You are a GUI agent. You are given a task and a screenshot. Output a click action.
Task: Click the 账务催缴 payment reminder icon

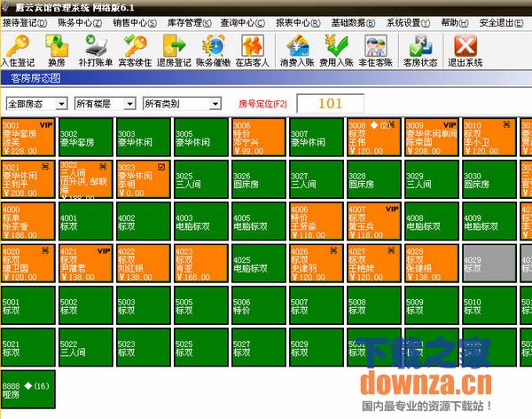click(x=212, y=50)
